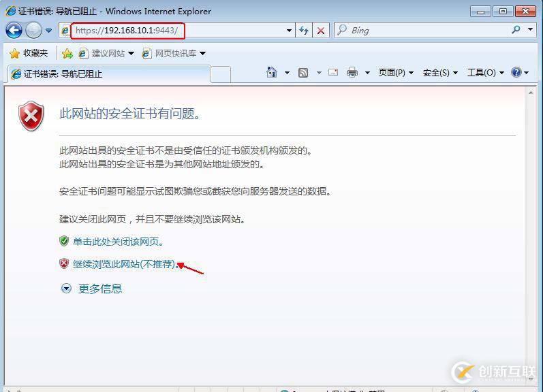Open the 安全(S) menu

440,73
